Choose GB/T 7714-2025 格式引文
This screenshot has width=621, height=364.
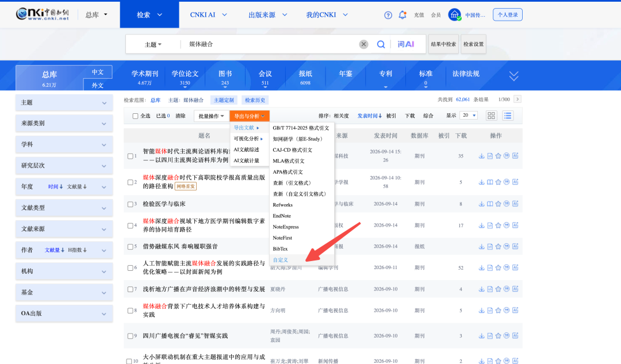click(301, 128)
